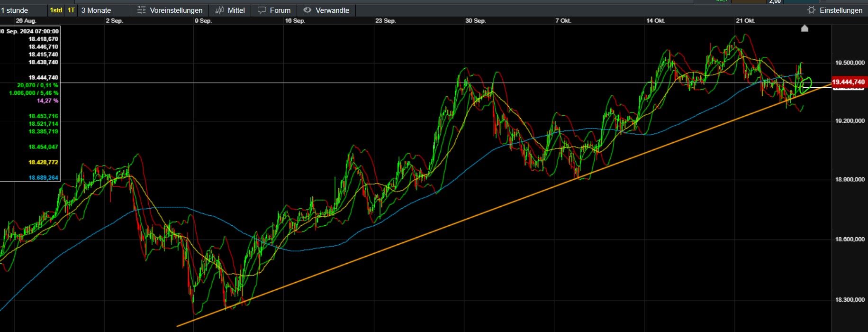Click the '7 Okt.' date axis label
Image resolution: width=868 pixels, height=332 pixels.
(x=563, y=21)
